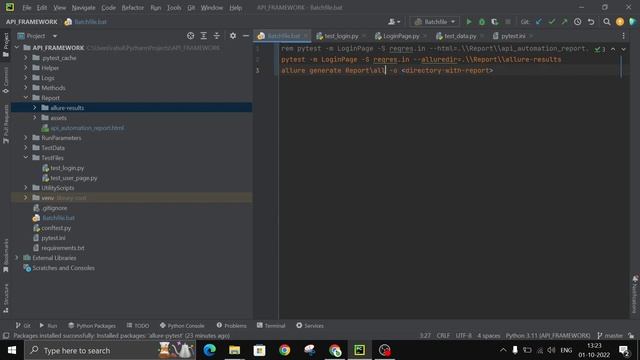Hide the Project panel with the minus icon
Screen dimensions: 640x360
pyautogui.click(x=246, y=36)
